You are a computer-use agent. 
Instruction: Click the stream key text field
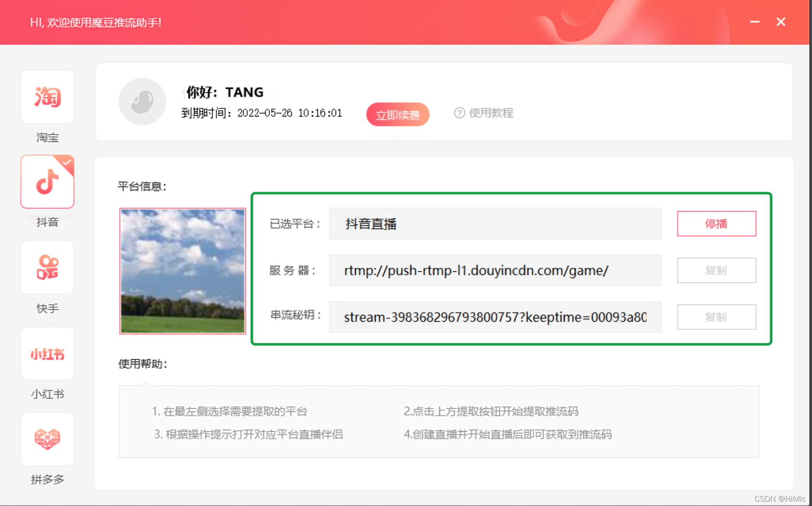[495, 317]
